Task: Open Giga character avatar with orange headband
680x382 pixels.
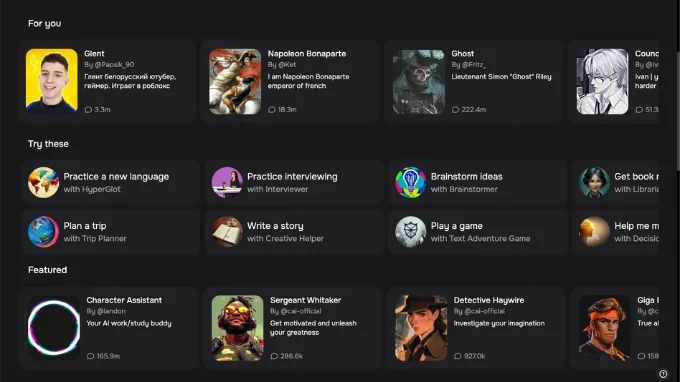Action: pyautogui.click(x=605, y=328)
